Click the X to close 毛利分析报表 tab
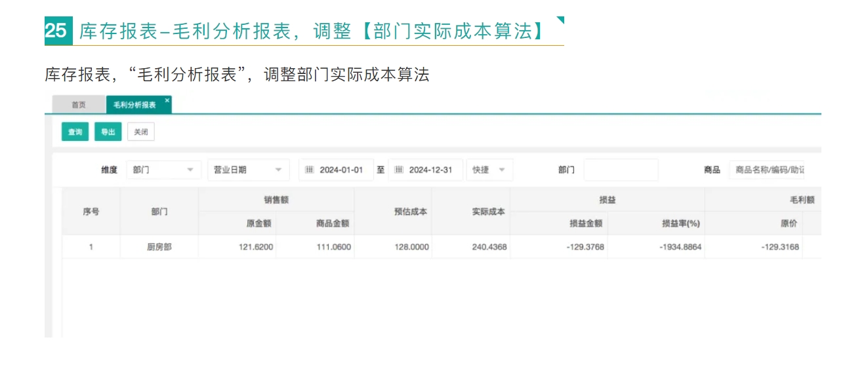868x388 pixels. point(168,100)
